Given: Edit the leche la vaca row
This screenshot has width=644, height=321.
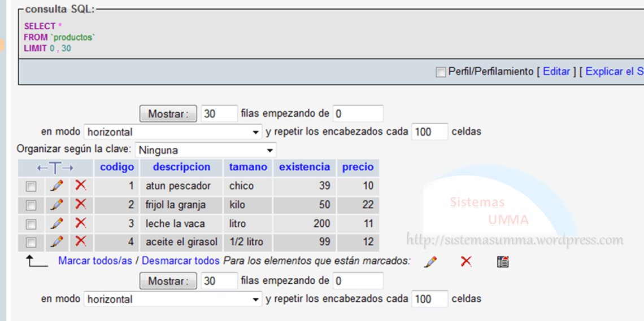Looking at the screenshot, I should tap(57, 223).
